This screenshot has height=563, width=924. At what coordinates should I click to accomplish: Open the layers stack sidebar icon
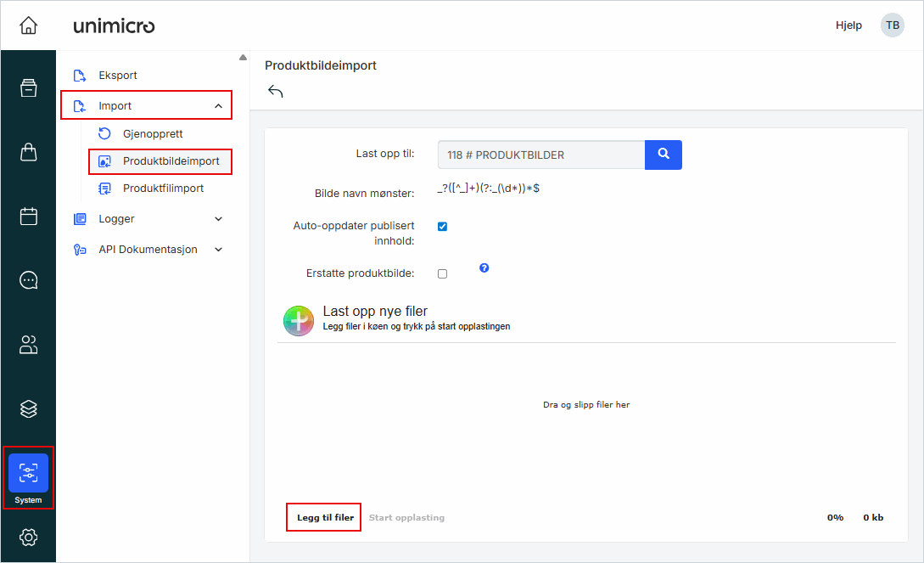pyautogui.click(x=28, y=408)
